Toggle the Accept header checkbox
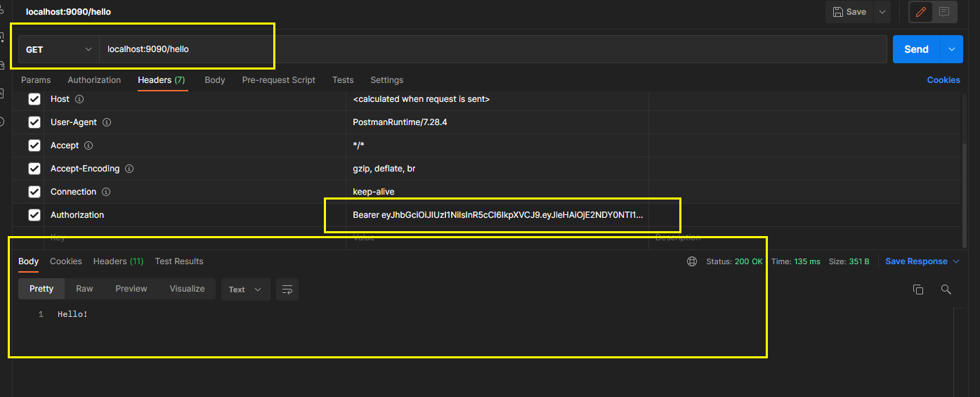Screen dimensions: 980x397 [34, 145]
